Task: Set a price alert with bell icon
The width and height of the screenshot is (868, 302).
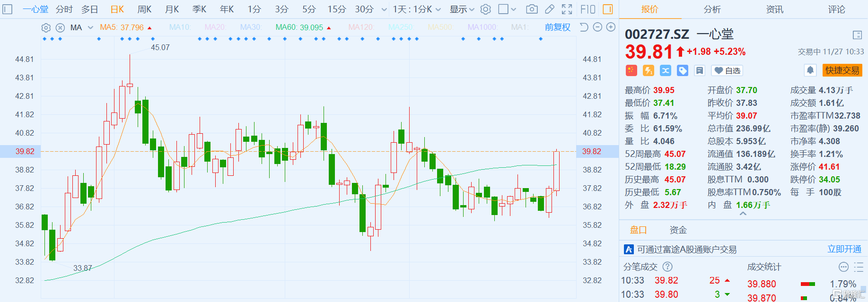Action: (x=810, y=70)
